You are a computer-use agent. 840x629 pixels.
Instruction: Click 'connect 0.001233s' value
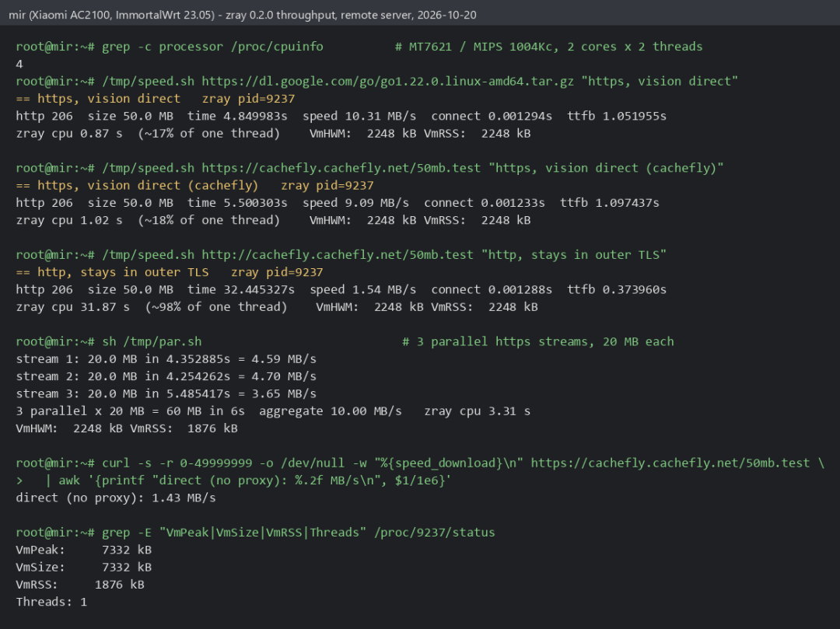[485, 203]
